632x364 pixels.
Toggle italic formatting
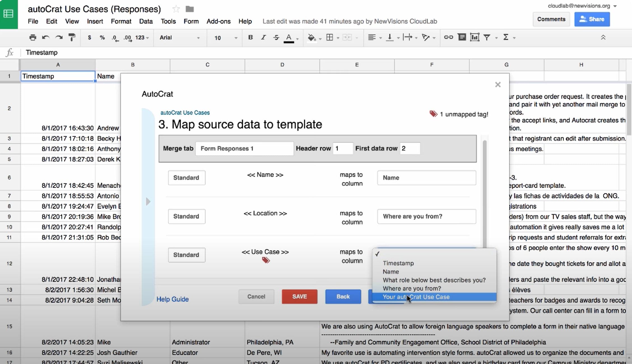[263, 37]
